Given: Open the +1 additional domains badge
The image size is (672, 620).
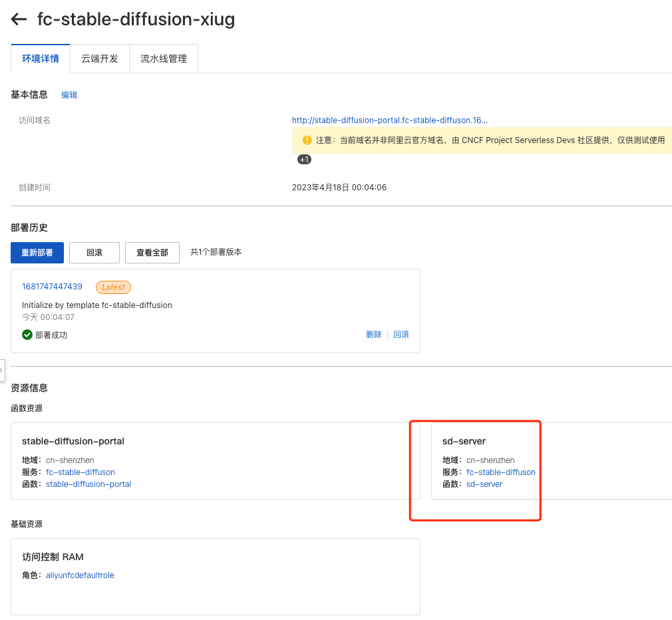Looking at the screenshot, I should click(x=304, y=160).
